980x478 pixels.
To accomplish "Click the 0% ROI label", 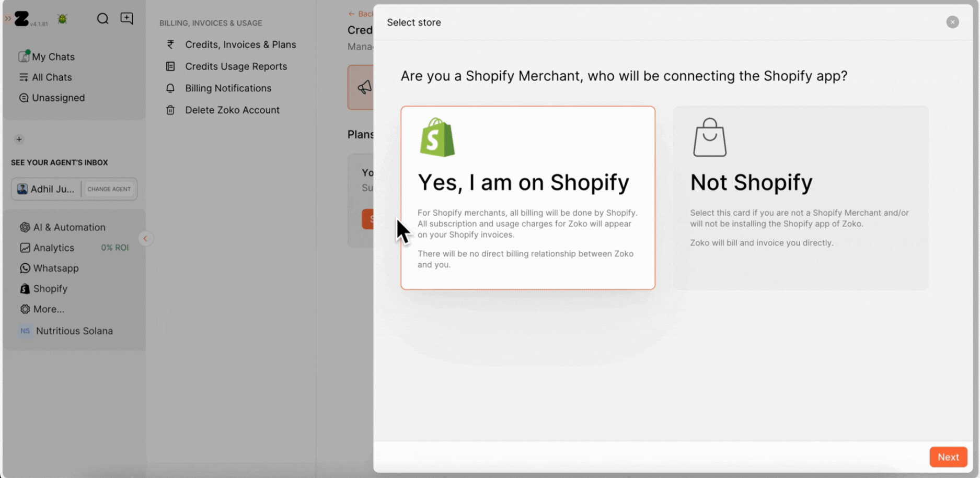I will [x=114, y=248].
